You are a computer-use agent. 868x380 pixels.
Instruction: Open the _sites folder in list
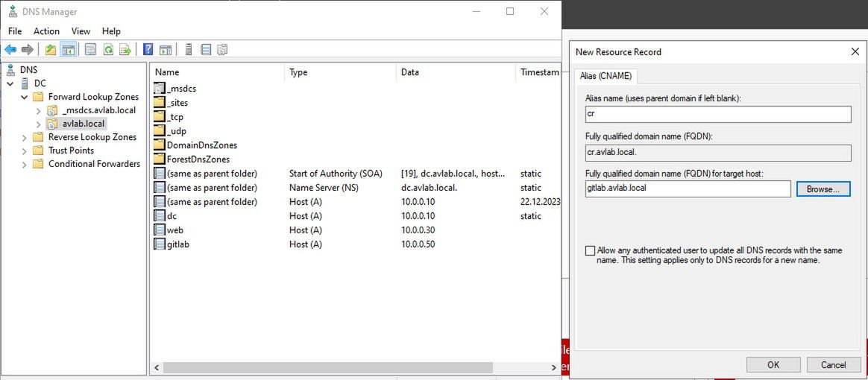pyautogui.click(x=171, y=103)
